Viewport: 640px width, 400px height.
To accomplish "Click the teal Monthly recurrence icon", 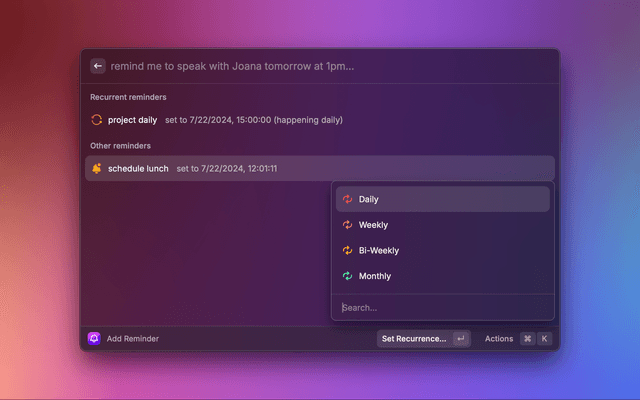I will coord(347,276).
